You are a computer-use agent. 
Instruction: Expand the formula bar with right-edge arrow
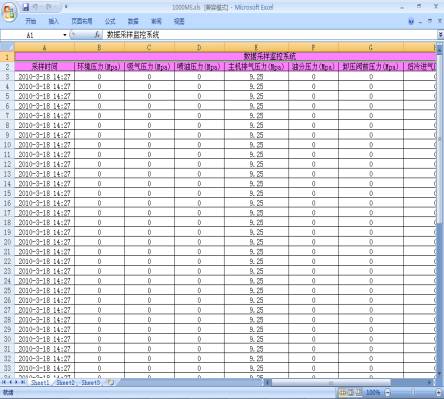(x=441, y=35)
